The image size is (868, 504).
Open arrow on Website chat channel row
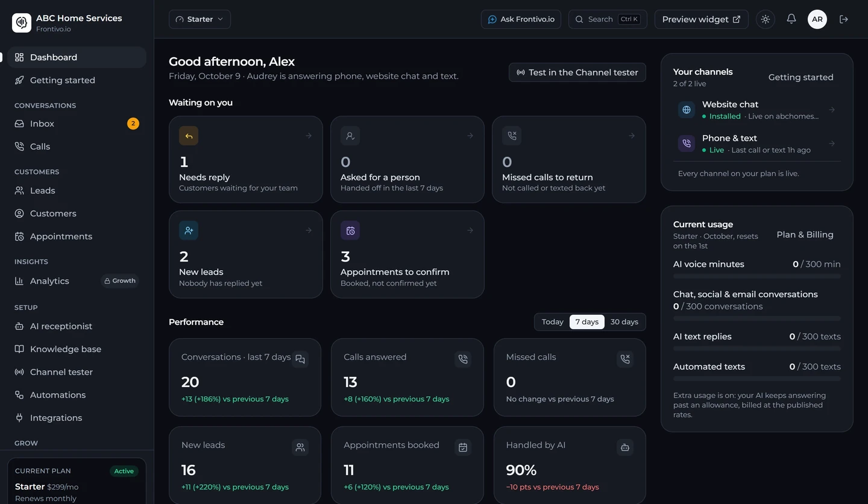[832, 110]
